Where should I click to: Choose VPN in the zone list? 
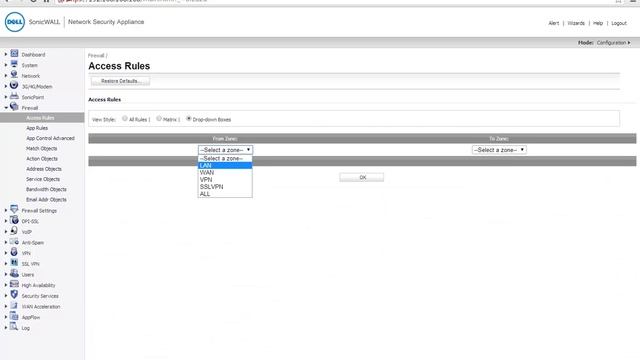click(225, 180)
